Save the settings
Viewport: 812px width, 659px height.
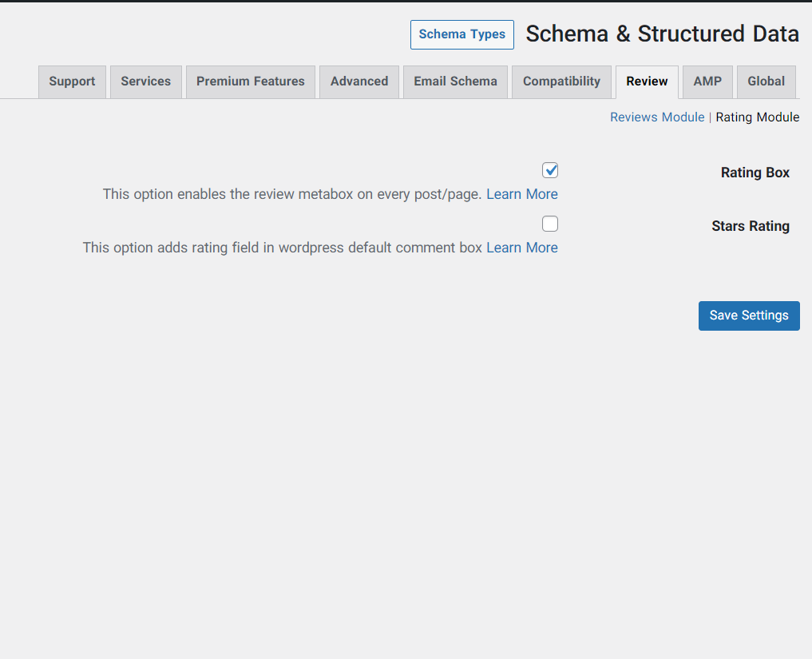pos(749,316)
